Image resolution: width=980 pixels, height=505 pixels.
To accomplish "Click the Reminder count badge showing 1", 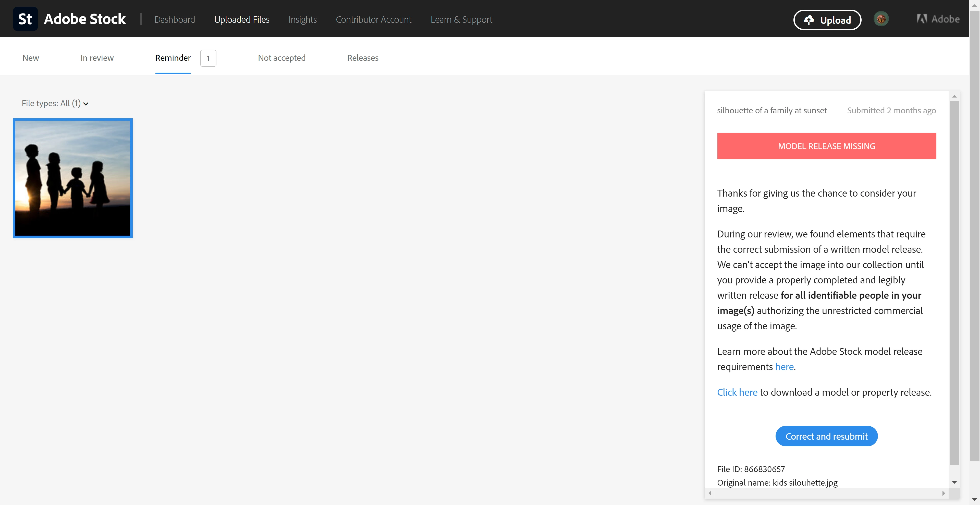I will (208, 58).
